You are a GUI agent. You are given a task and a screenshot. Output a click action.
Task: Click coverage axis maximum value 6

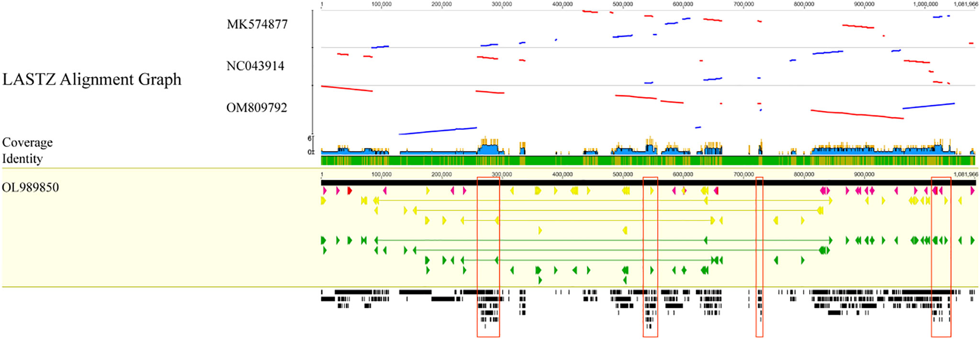click(309, 138)
